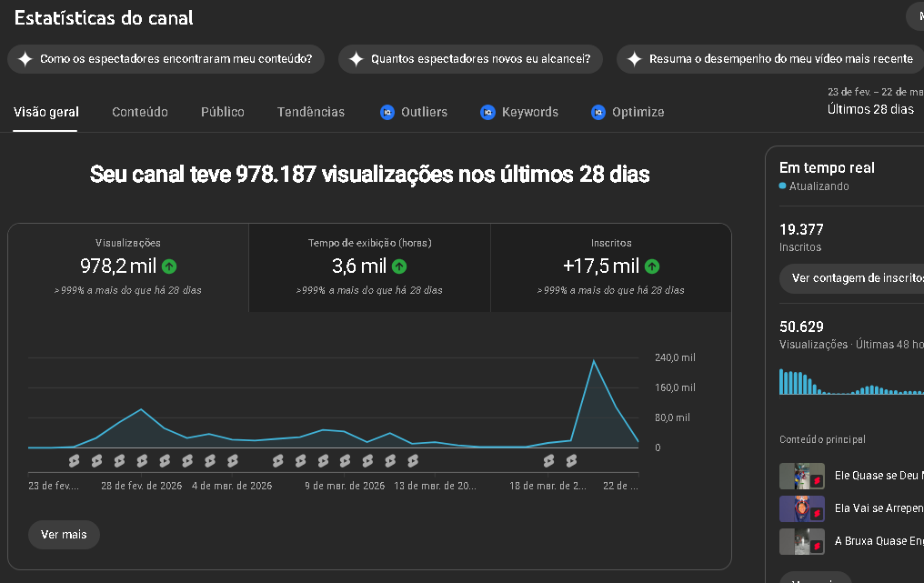Select the Tempo de exibição (horas) metric card
924x583 pixels.
point(369,267)
